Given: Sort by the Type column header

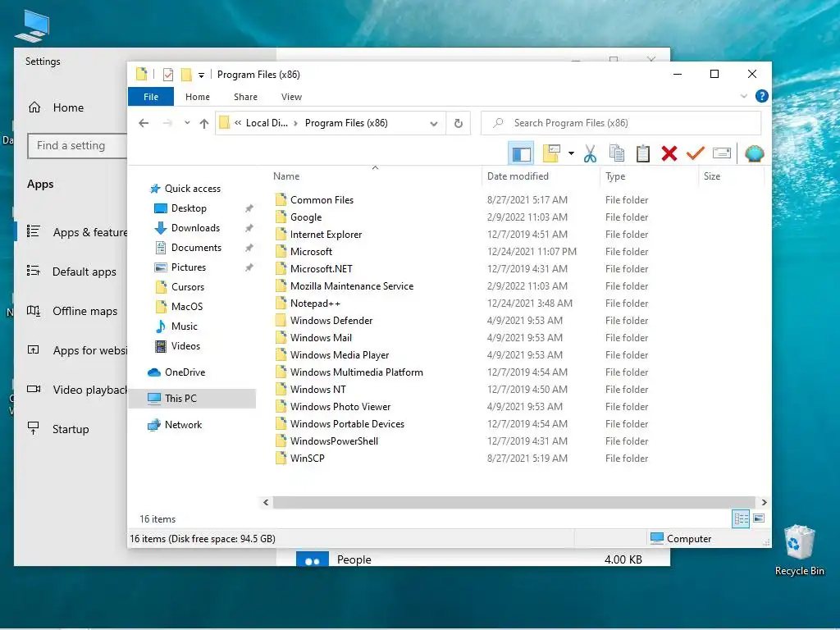Looking at the screenshot, I should [650, 176].
